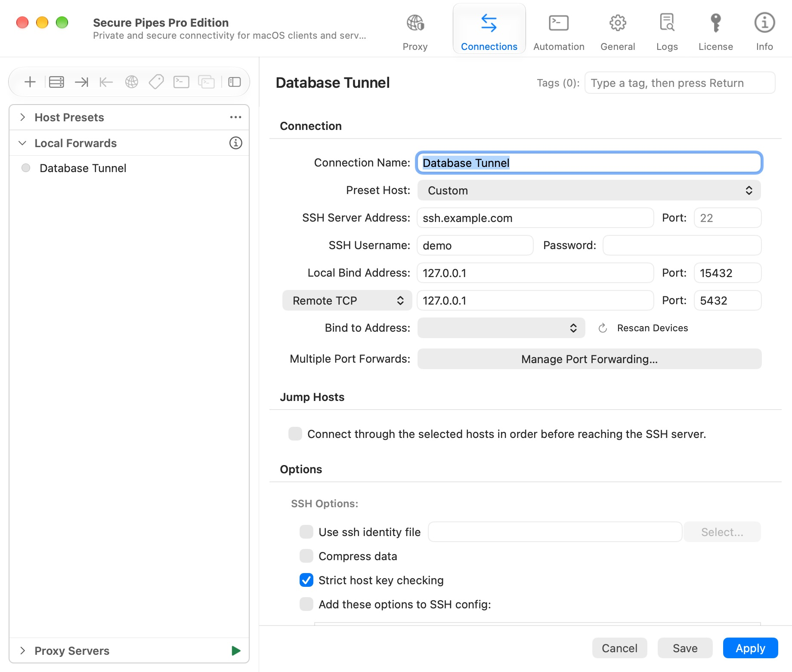Image resolution: width=792 pixels, height=672 pixels.
Task: Click the plus add connection icon
Action: pyautogui.click(x=30, y=82)
